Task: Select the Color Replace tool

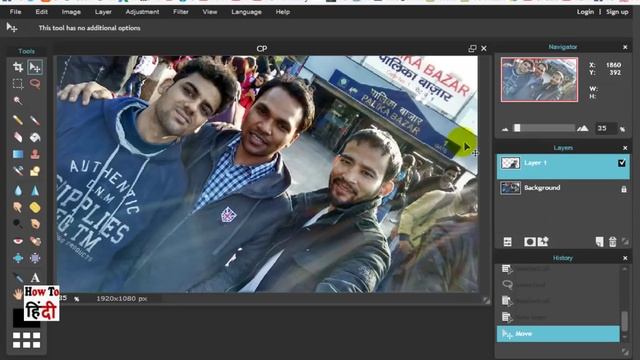Action: pyautogui.click(x=18, y=171)
